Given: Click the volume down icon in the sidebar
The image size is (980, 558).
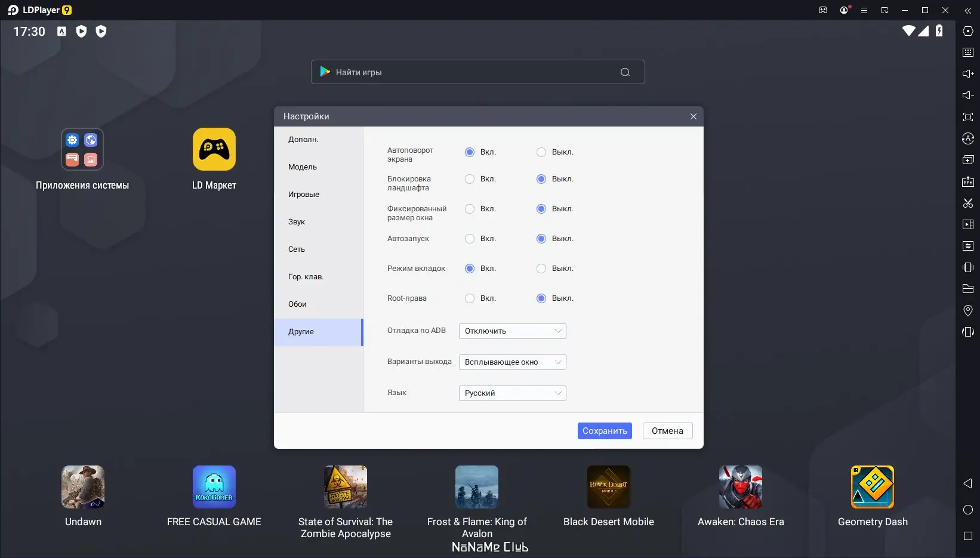Looking at the screenshot, I should (x=968, y=95).
